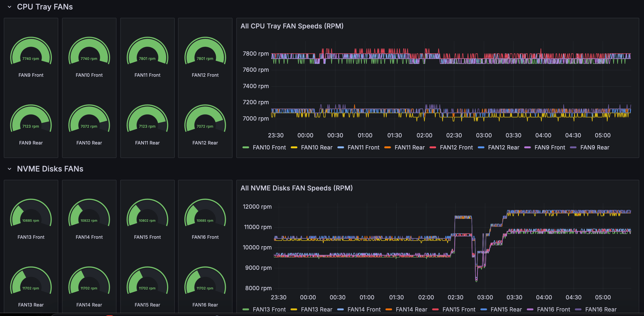Click the FAN15 Front gauge

(x=147, y=213)
